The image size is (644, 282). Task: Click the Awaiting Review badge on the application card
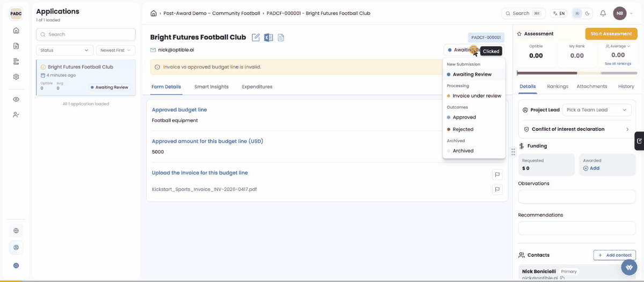pos(110,87)
